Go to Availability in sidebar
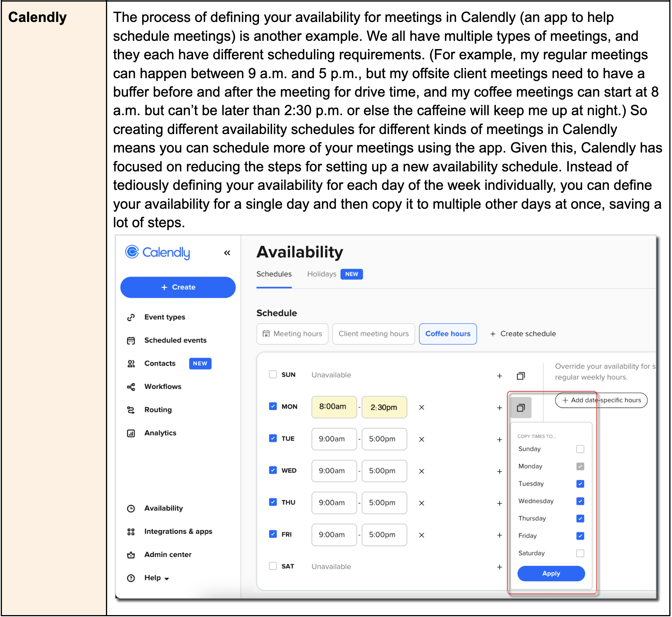The width and height of the screenshot is (672, 617). pyautogui.click(x=164, y=508)
